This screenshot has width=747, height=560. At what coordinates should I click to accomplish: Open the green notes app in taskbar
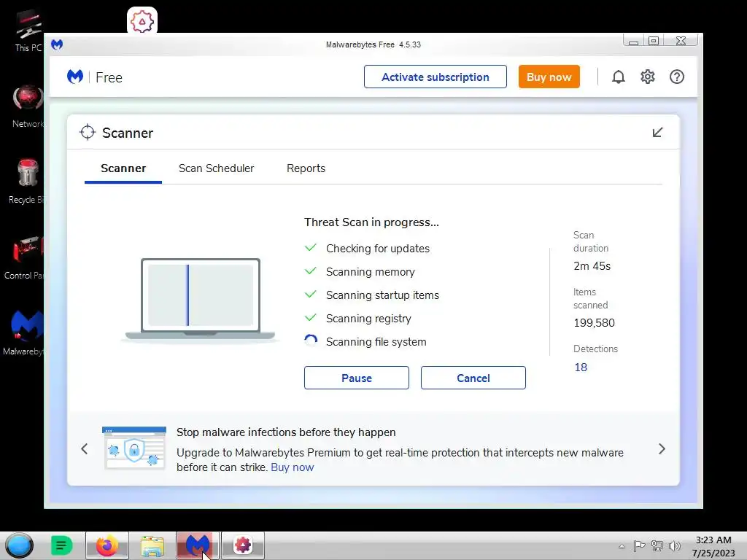tap(61, 545)
